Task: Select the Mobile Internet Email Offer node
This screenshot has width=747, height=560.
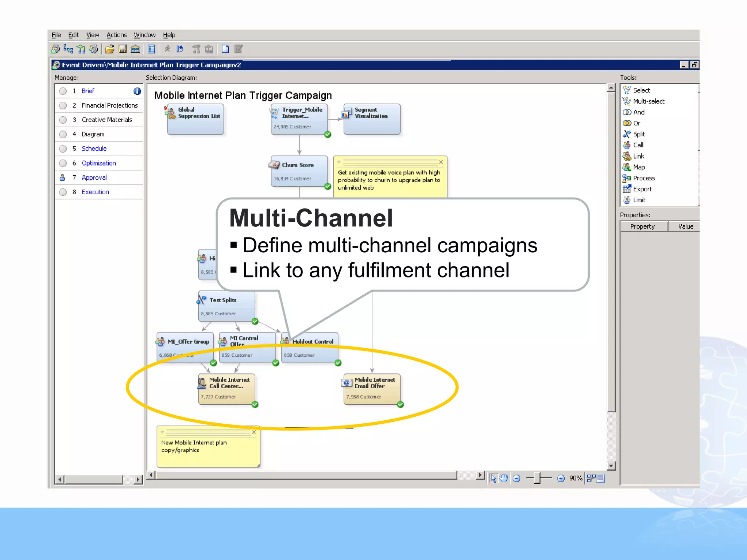Action: tap(372, 389)
